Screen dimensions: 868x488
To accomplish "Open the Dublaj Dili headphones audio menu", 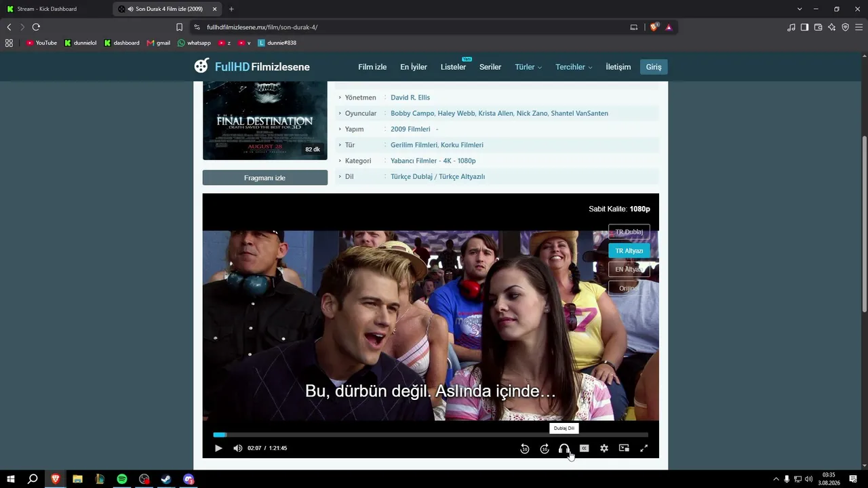I will coord(564,449).
